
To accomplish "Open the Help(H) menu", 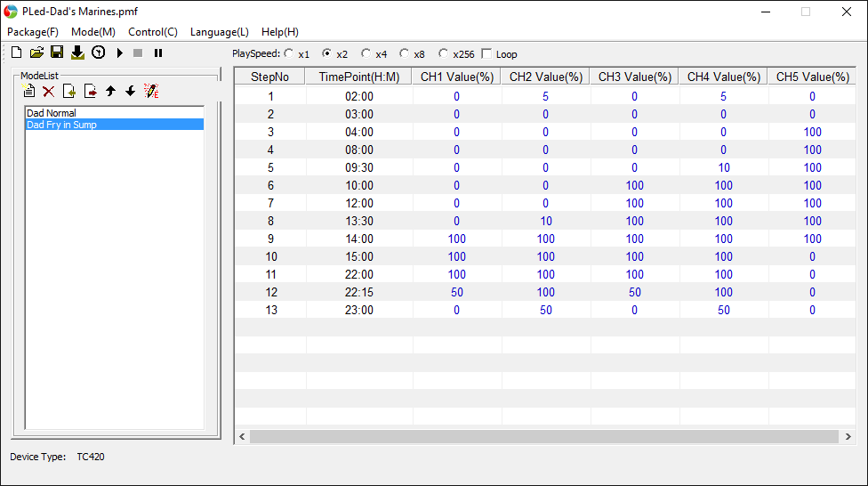I will [279, 32].
